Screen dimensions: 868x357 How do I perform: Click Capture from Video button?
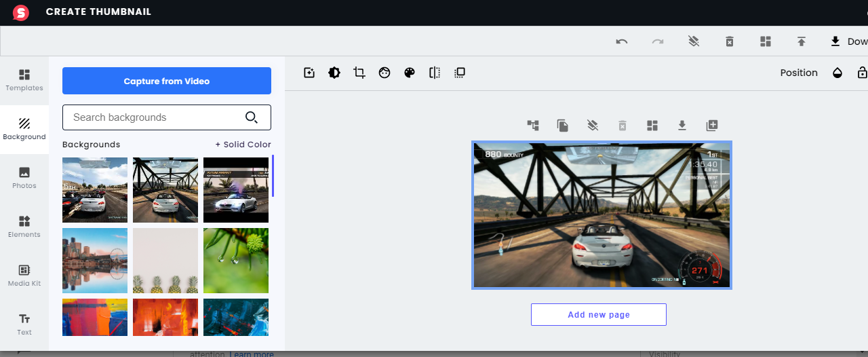click(167, 81)
